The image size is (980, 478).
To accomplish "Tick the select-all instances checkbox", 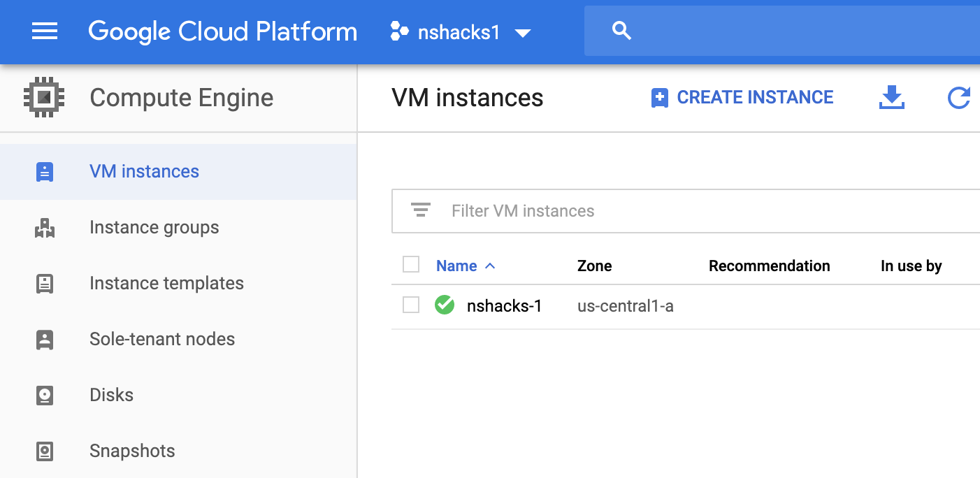I will 411,264.
